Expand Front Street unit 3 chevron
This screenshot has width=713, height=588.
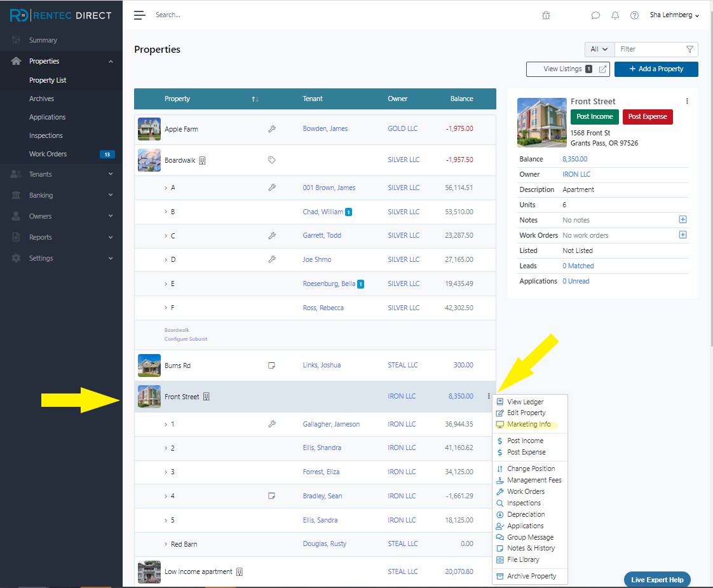pyautogui.click(x=166, y=472)
